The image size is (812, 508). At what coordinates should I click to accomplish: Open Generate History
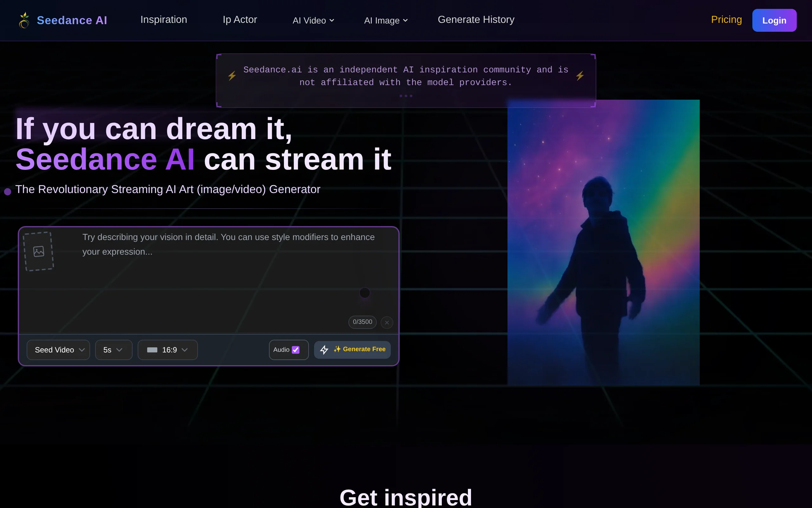coord(476,20)
